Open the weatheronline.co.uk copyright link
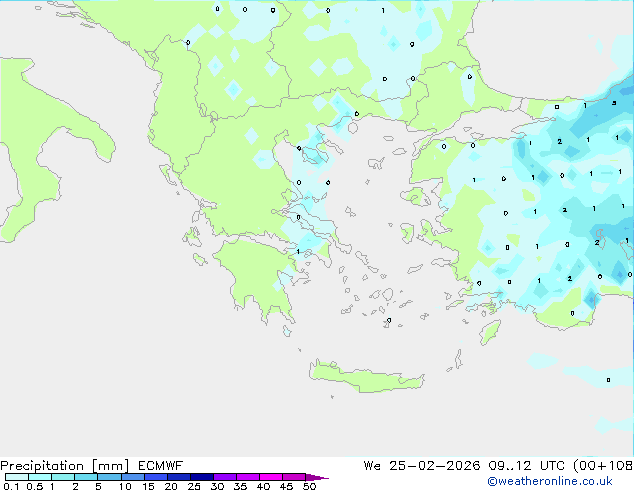 550,481
